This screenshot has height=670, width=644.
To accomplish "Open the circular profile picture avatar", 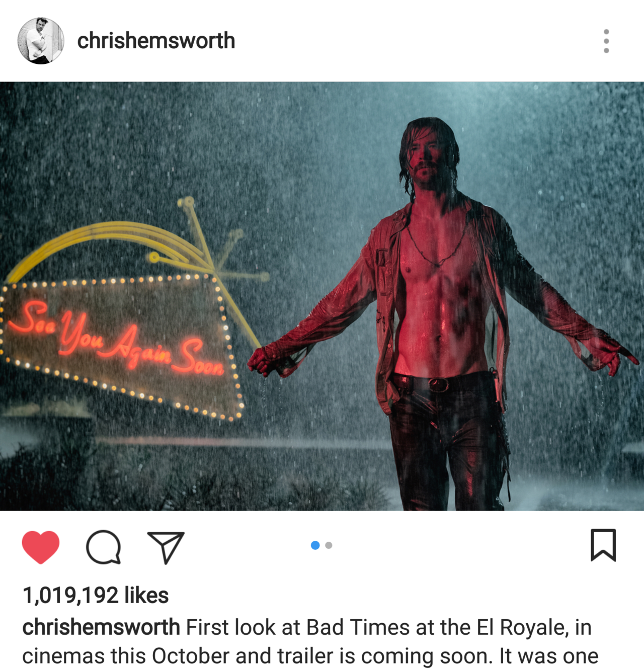I will coord(41,41).
